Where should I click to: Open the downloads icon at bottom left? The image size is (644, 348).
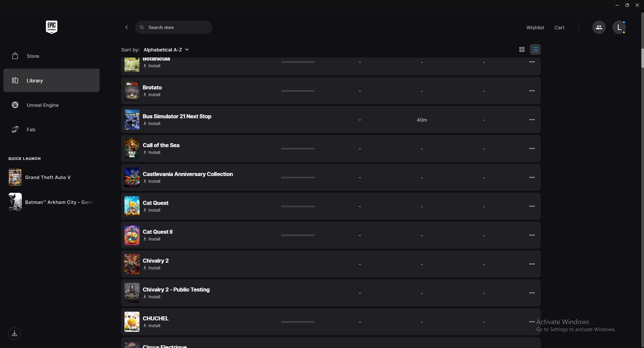point(15,333)
